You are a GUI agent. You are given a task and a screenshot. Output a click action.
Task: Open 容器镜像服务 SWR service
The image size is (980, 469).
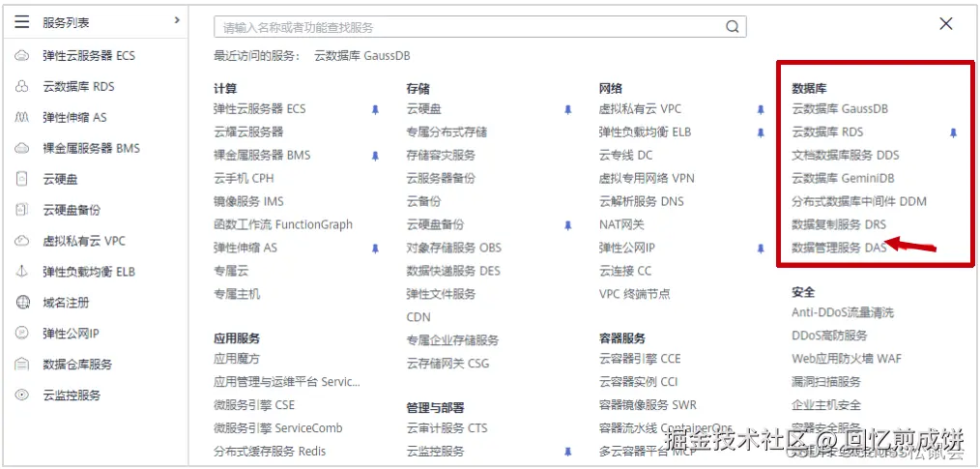click(648, 405)
